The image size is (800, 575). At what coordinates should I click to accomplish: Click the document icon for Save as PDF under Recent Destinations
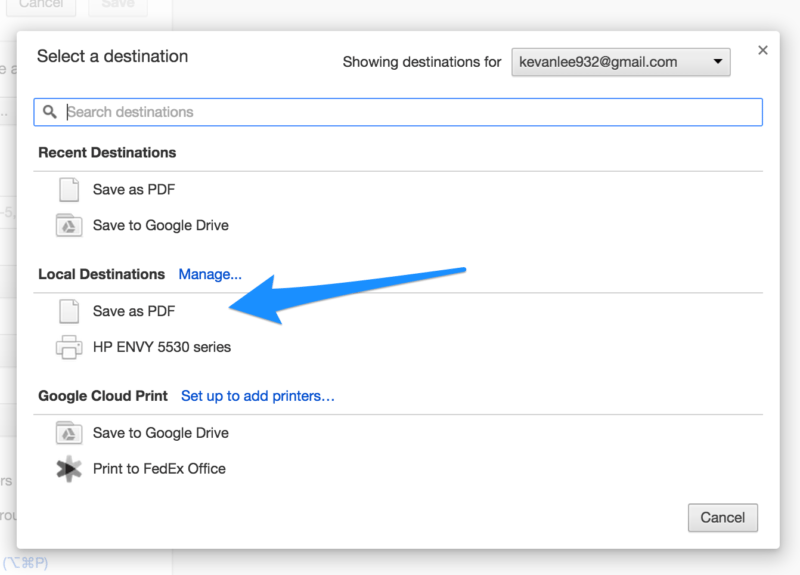pos(69,190)
